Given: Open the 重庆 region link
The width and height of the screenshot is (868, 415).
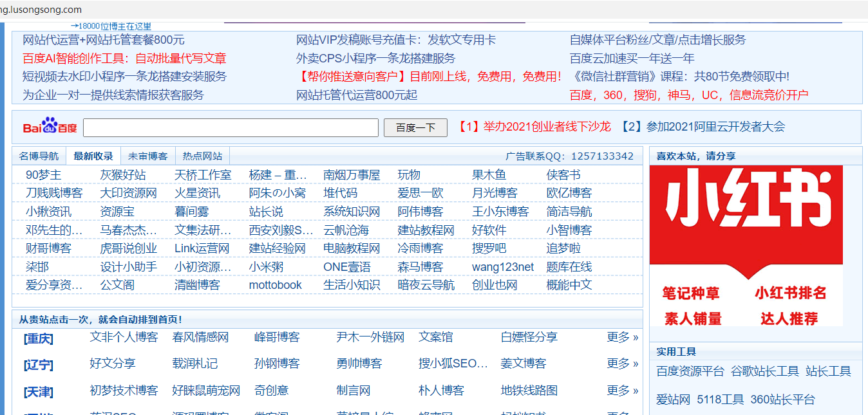Looking at the screenshot, I should [39, 338].
